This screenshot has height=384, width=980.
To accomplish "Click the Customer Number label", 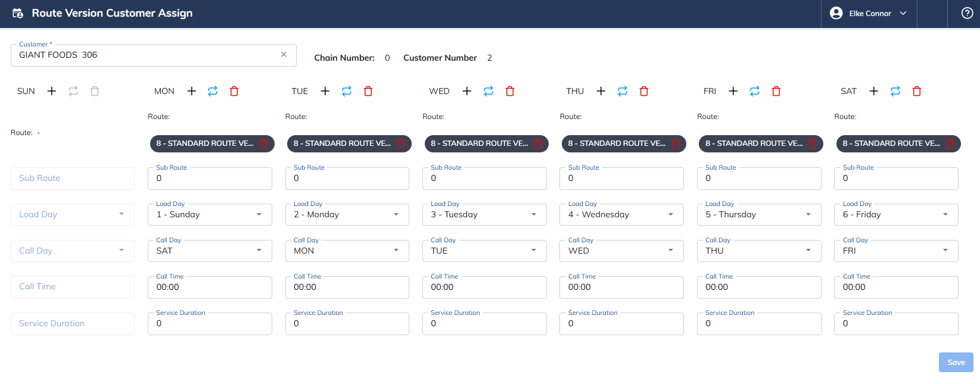I will pyautogui.click(x=440, y=58).
